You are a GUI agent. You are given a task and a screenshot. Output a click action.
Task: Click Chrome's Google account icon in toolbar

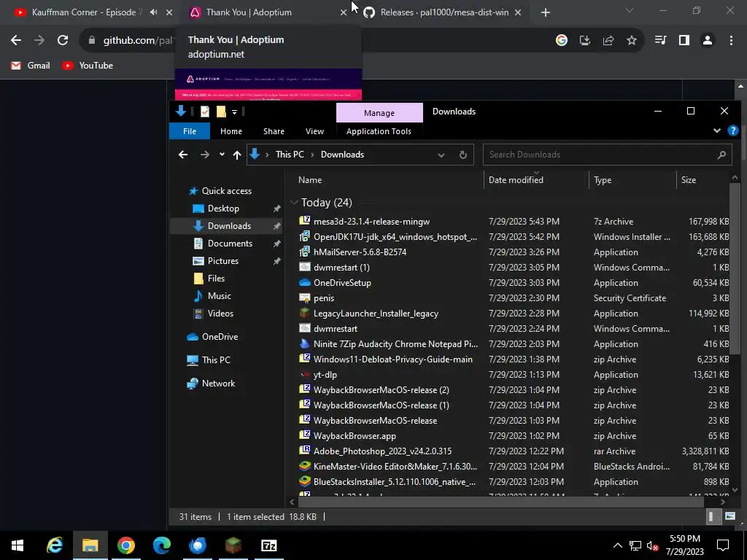(x=562, y=41)
